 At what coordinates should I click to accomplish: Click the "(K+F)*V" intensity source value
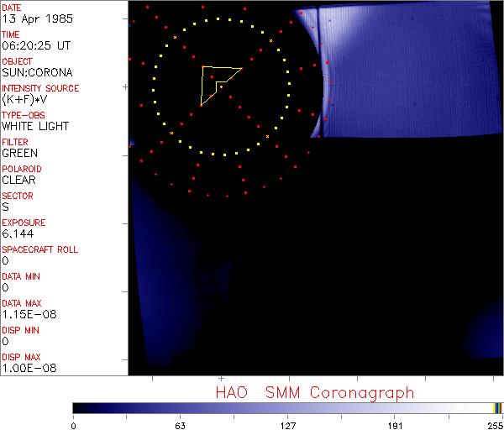tap(24, 99)
